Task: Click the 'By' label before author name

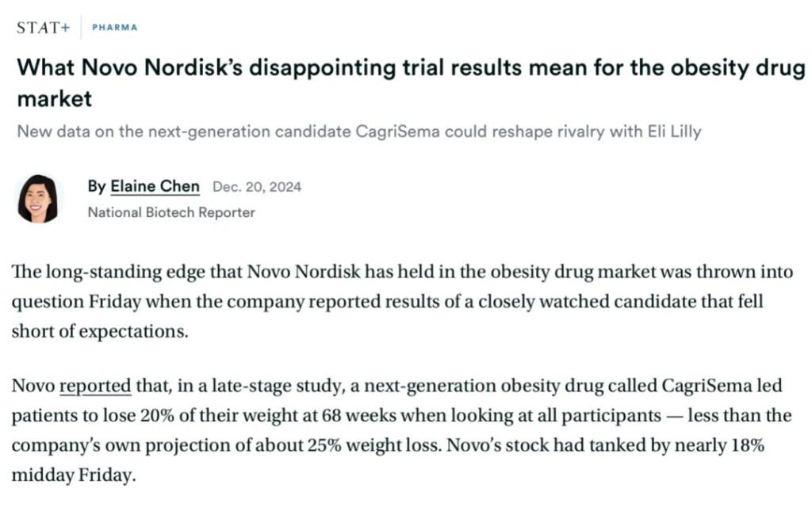Action: pos(97,186)
